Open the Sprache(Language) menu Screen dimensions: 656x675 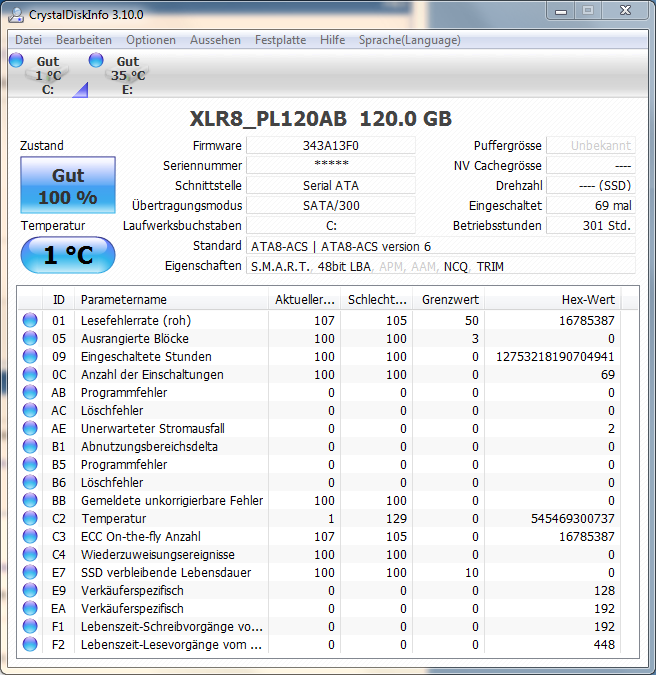[x=409, y=40]
